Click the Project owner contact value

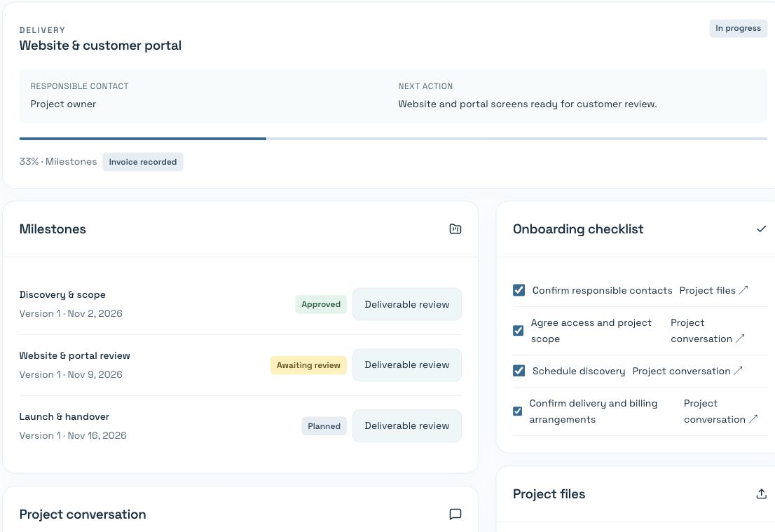pyautogui.click(x=63, y=104)
